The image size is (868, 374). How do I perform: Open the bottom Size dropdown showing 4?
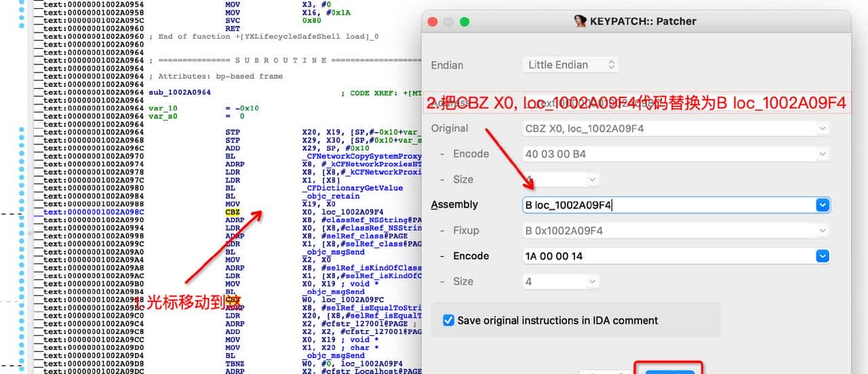coord(593,282)
